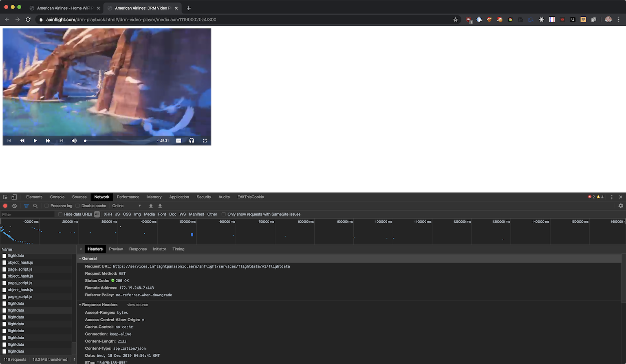Image resolution: width=626 pixels, height=364 pixels.
Task: Open network search with magnifier icon
Action: click(35, 206)
